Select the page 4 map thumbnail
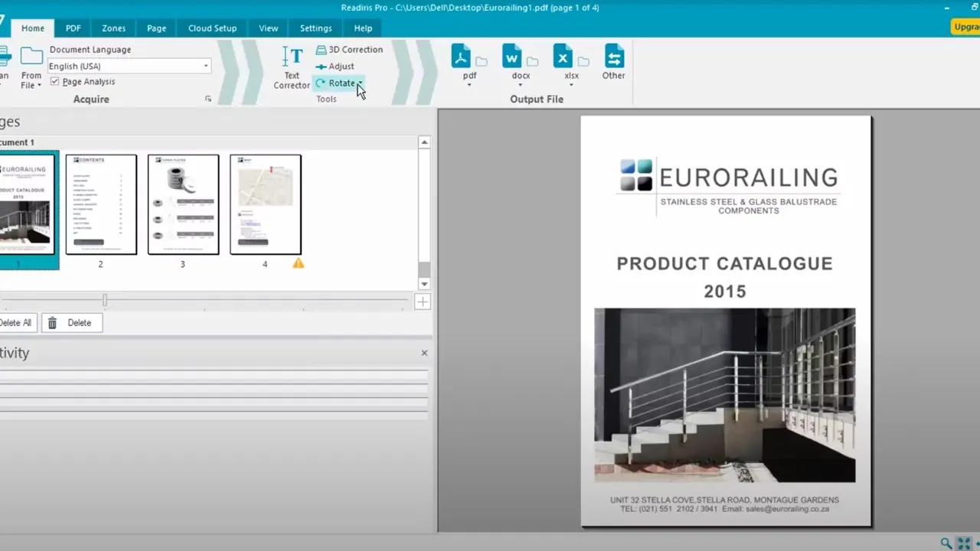This screenshot has height=551, width=980. (266, 204)
